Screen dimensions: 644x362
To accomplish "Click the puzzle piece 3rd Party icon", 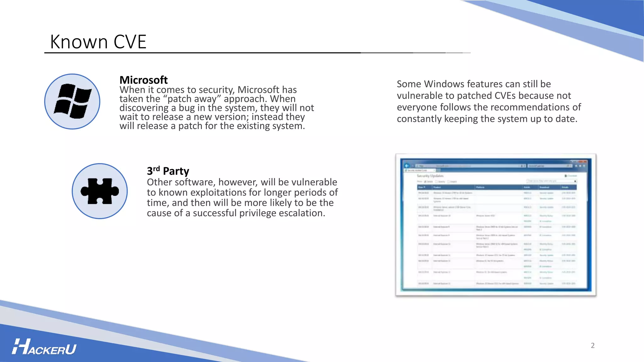I will [100, 191].
